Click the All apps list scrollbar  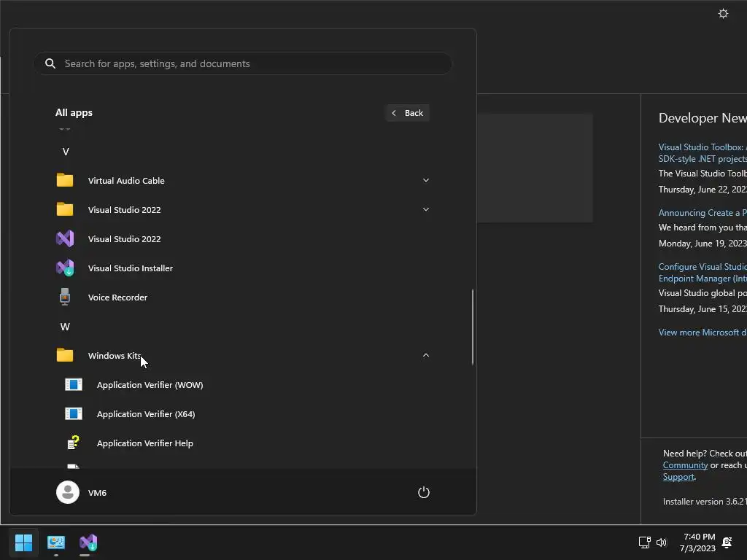coord(473,327)
